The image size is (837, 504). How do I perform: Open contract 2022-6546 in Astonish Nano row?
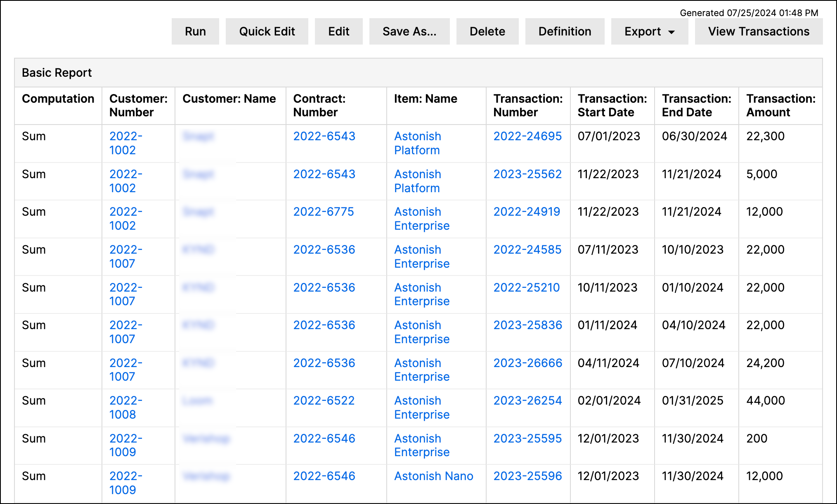pos(324,476)
